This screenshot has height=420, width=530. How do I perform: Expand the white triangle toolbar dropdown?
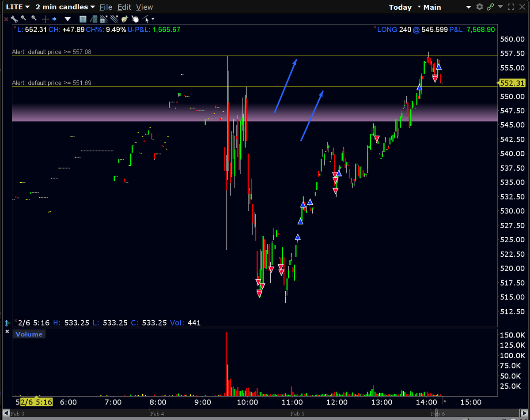pos(68,19)
